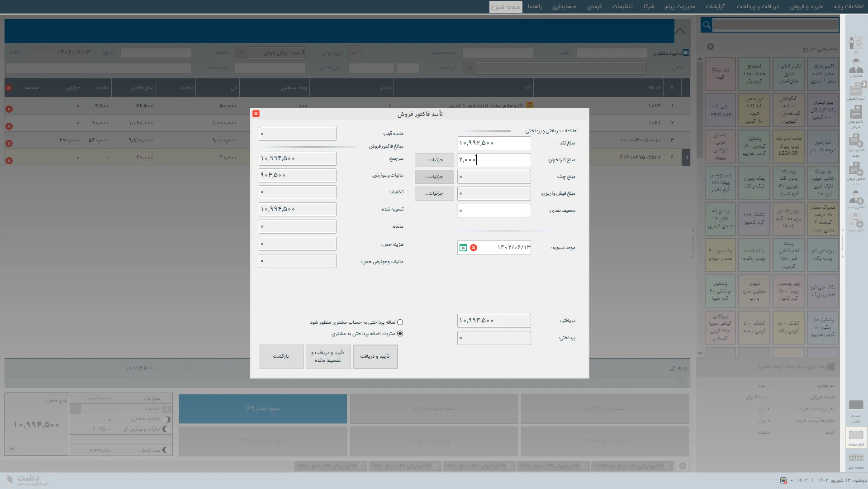
Task: Open the on-screen keyboard (صفحه کلید) icon
Action: [856, 460]
